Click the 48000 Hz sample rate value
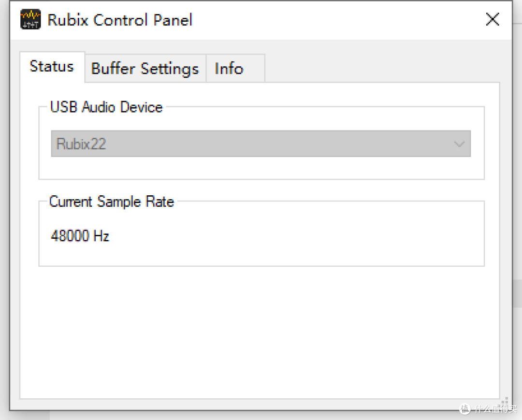 [x=80, y=236]
